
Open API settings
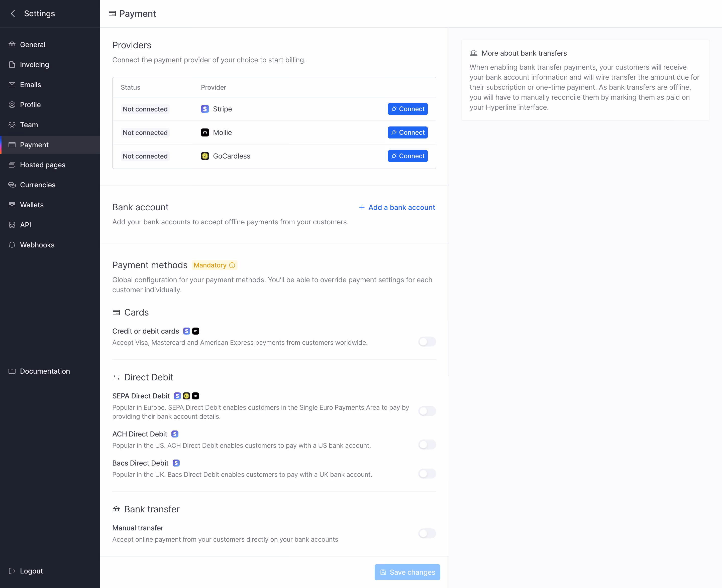(x=50, y=225)
